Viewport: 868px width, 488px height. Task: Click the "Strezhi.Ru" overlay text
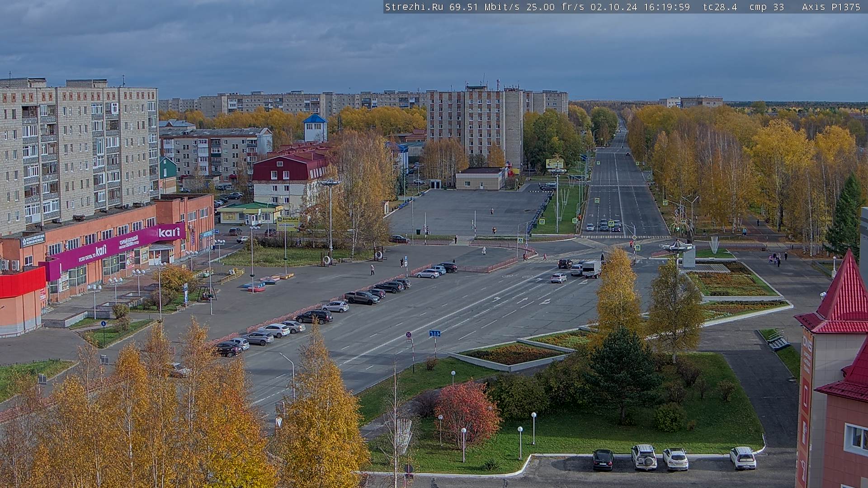tap(414, 7)
